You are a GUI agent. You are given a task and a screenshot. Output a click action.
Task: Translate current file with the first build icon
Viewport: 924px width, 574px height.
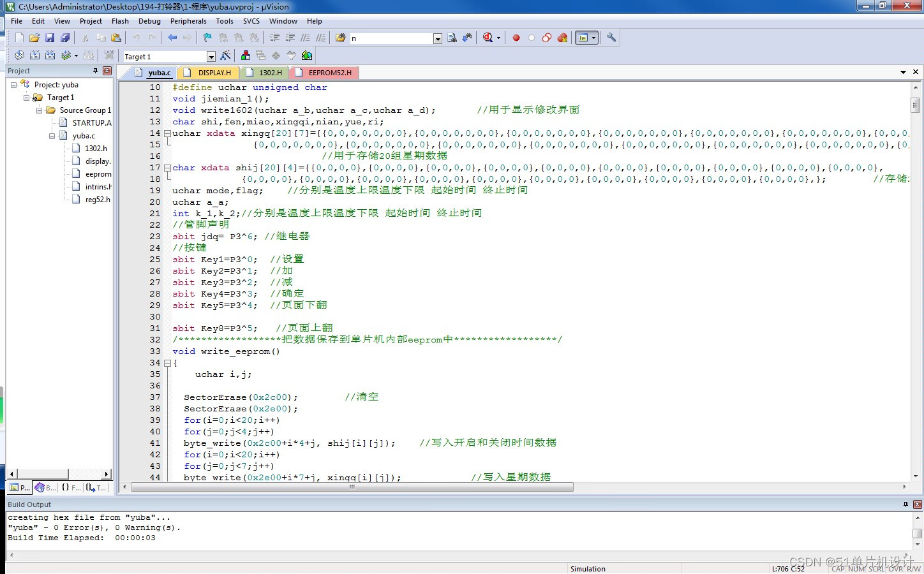(x=19, y=55)
